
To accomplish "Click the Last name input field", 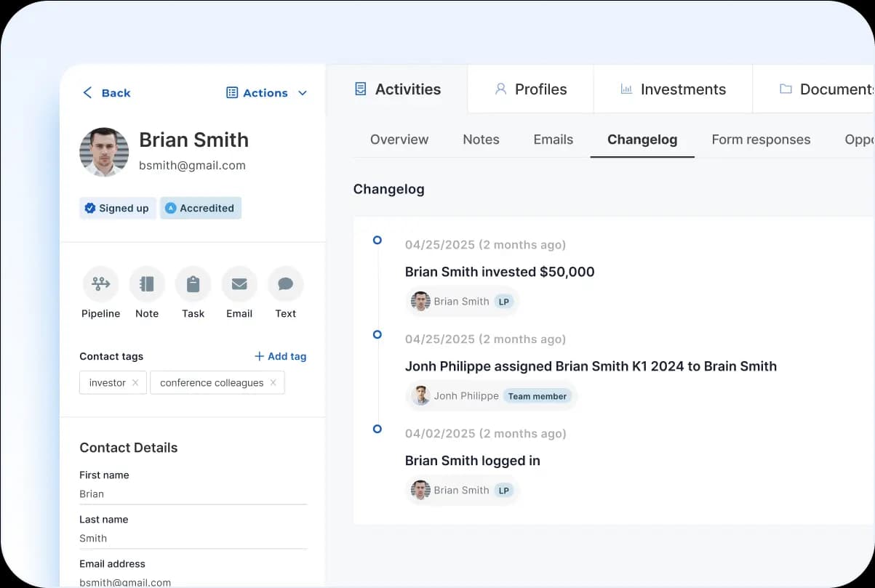I will click(x=193, y=539).
